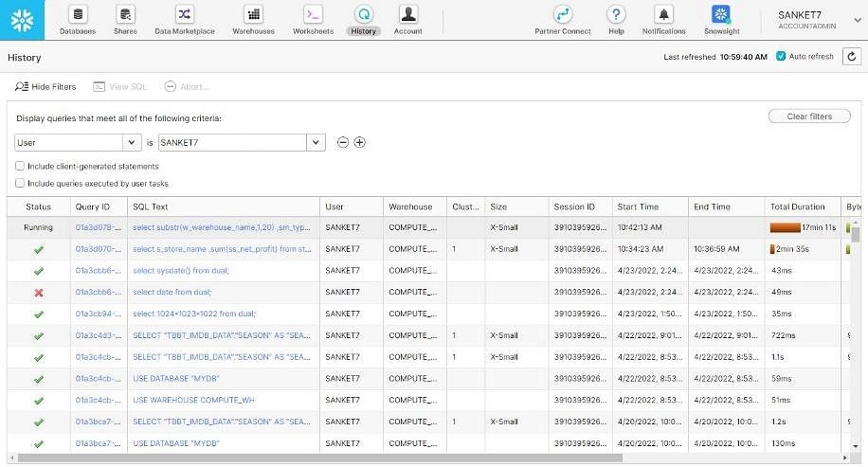Click the Clear filters button

(x=808, y=117)
